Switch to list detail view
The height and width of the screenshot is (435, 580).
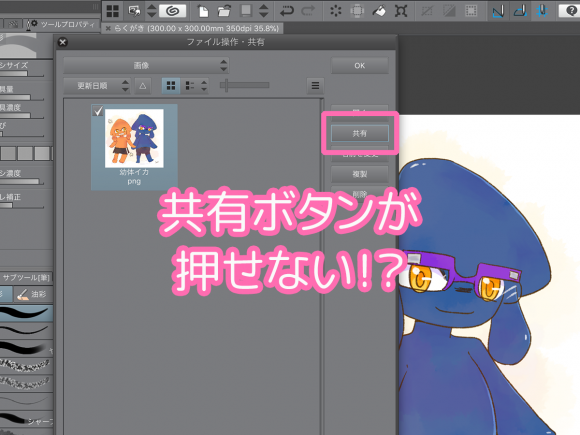pyautogui.click(x=190, y=86)
